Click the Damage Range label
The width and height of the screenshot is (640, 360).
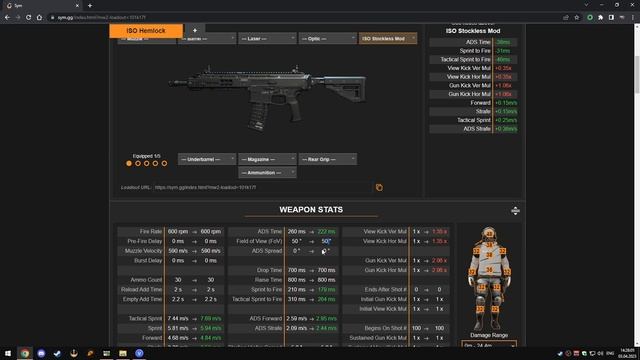(x=489, y=335)
